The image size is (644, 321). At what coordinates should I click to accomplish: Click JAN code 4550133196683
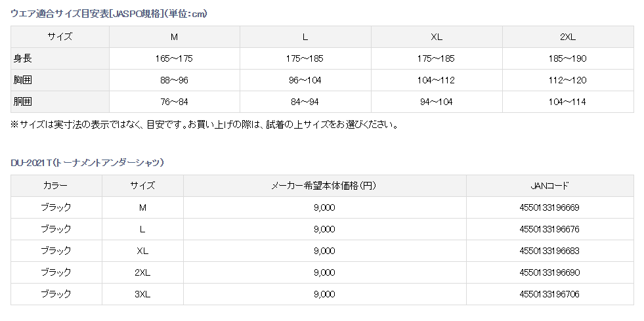coord(549,251)
